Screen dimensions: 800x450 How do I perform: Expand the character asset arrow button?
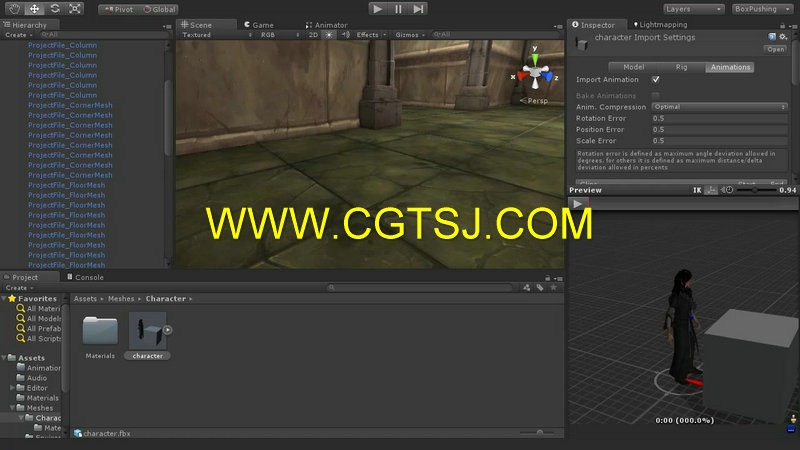pyautogui.click(x=167, y=330)
